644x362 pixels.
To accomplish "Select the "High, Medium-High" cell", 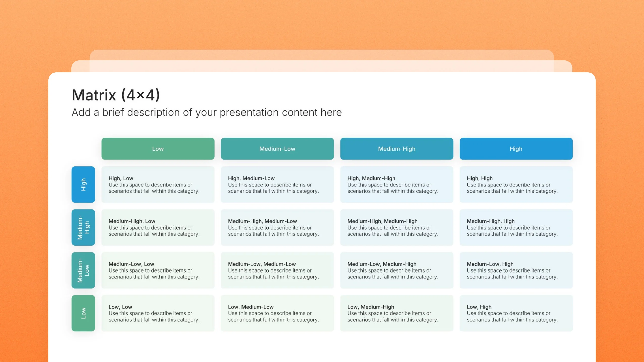I will point(397,185).
